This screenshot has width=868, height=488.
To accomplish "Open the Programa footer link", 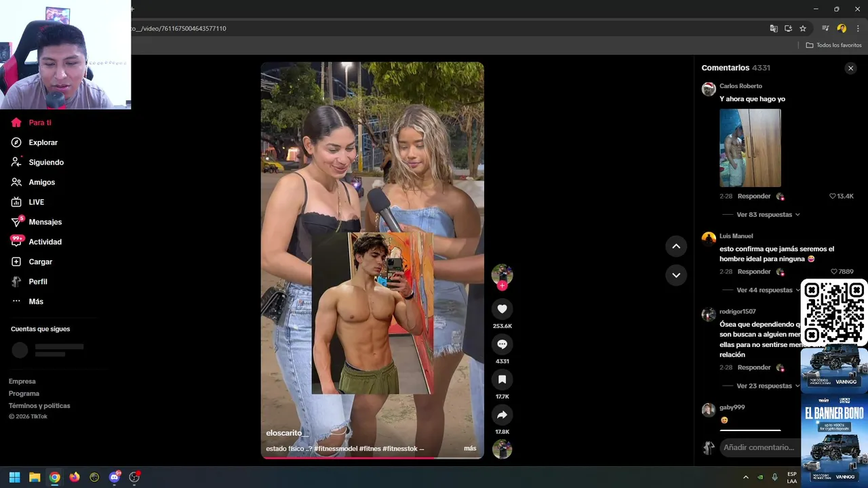I will [x=24, y=394].
